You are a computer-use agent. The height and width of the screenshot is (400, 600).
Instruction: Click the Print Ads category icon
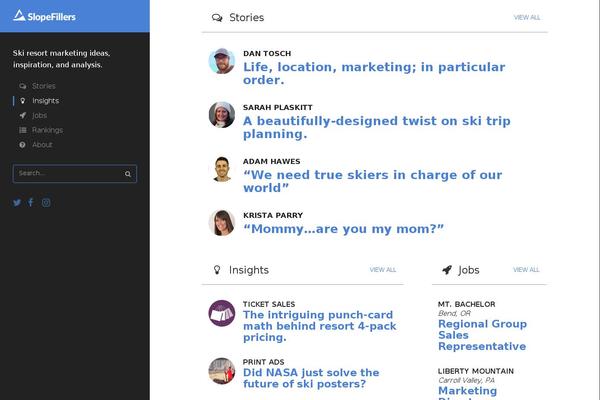click(x=221, y=371)
